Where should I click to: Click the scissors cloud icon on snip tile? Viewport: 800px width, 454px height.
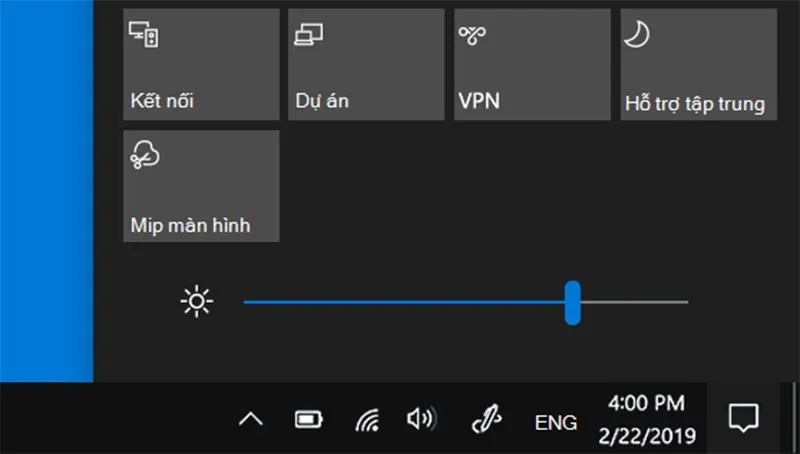[145, 156]
